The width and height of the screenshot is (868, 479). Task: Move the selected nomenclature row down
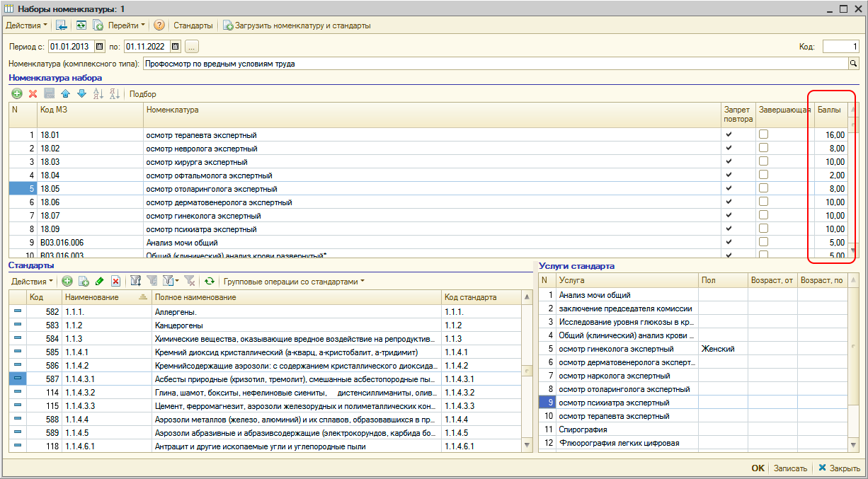coord(81,93)
